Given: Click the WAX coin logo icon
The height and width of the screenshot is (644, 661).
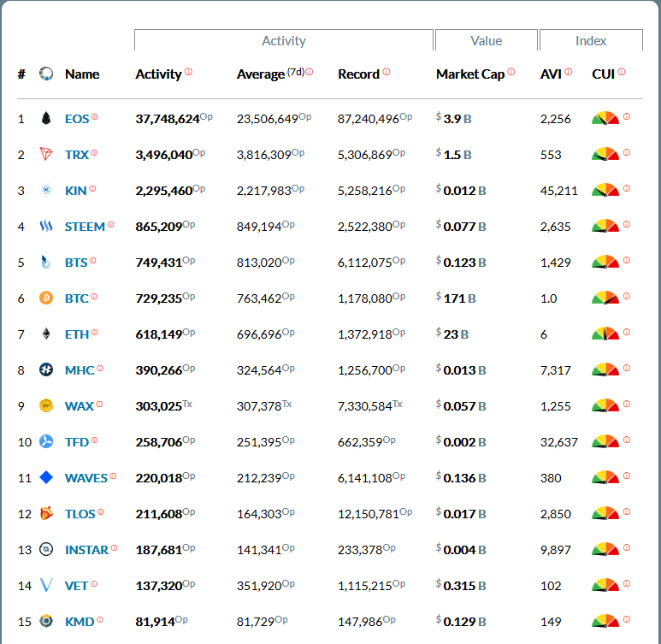Looking at the screenshot, I should coord(46,406).
